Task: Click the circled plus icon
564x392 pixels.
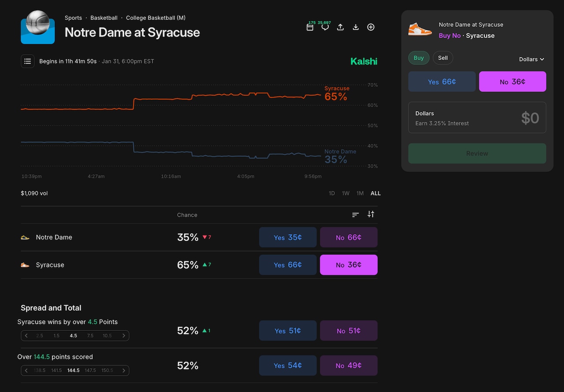Action: pos(371,27)
